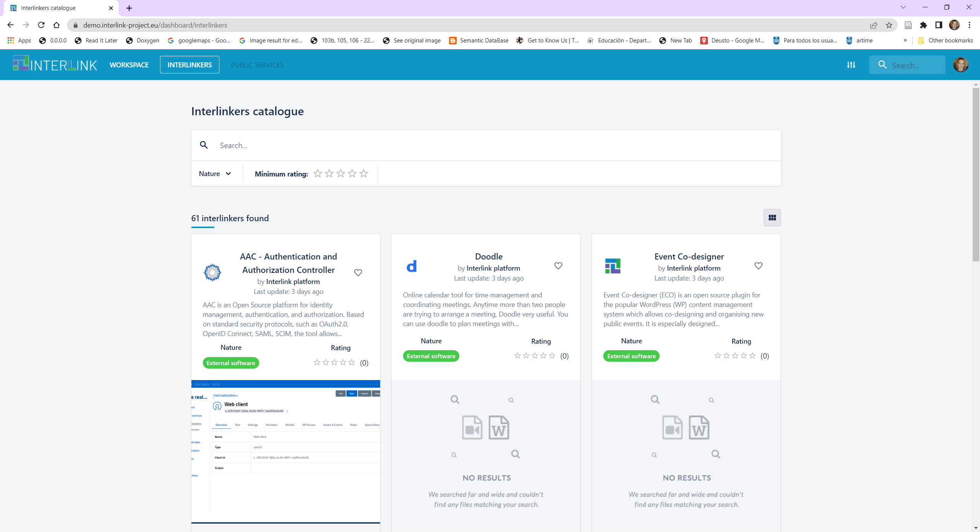Set minimum rating to four stars

352,174
